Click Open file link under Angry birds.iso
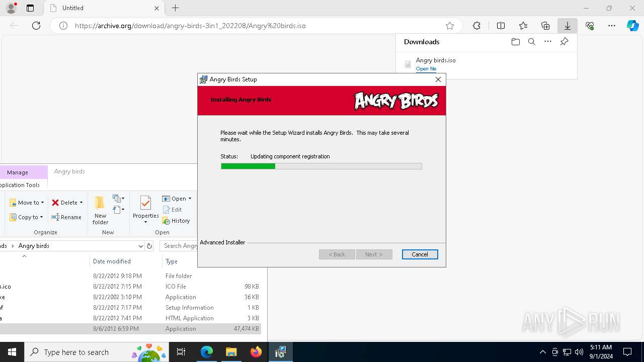644x362 pixels. 426,69
